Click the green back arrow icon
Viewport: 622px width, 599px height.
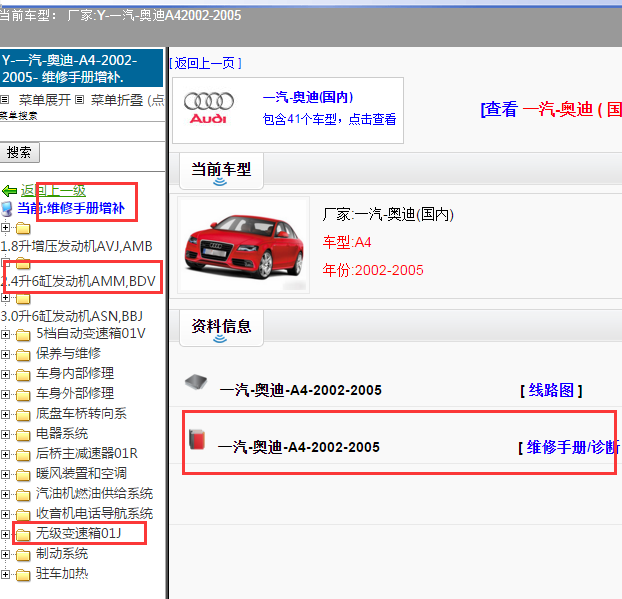click(x=10, y=191)
